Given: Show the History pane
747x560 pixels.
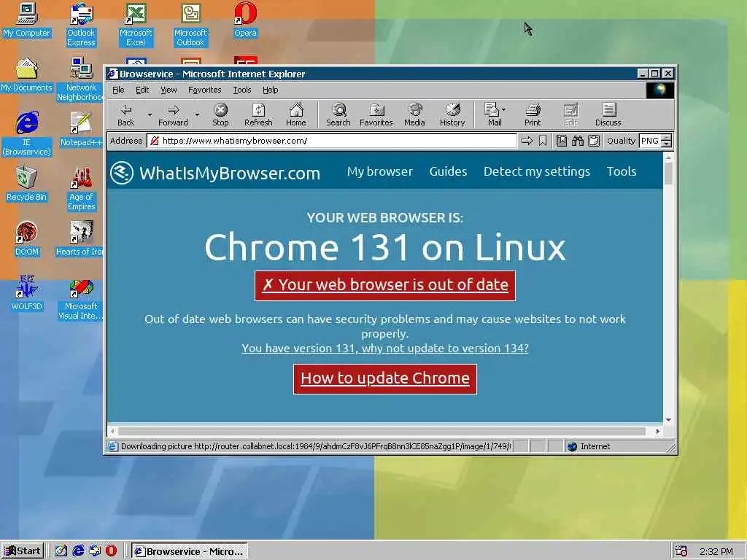Looking at the screenshot, I should [452, 114].
